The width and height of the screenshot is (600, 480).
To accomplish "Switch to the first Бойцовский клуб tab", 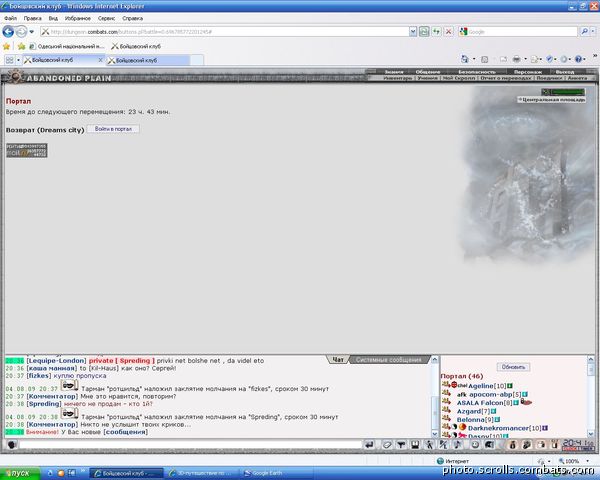I will coord(60,60).
